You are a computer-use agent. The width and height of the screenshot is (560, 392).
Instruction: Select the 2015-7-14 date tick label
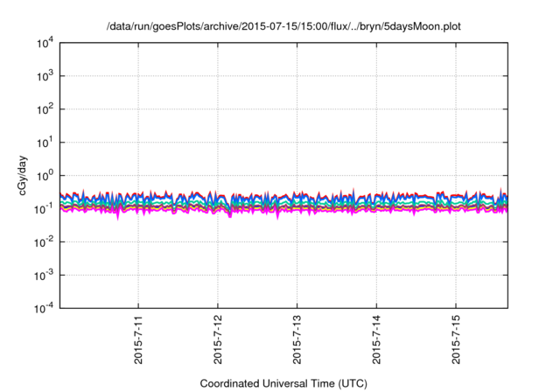coord(376,342)
